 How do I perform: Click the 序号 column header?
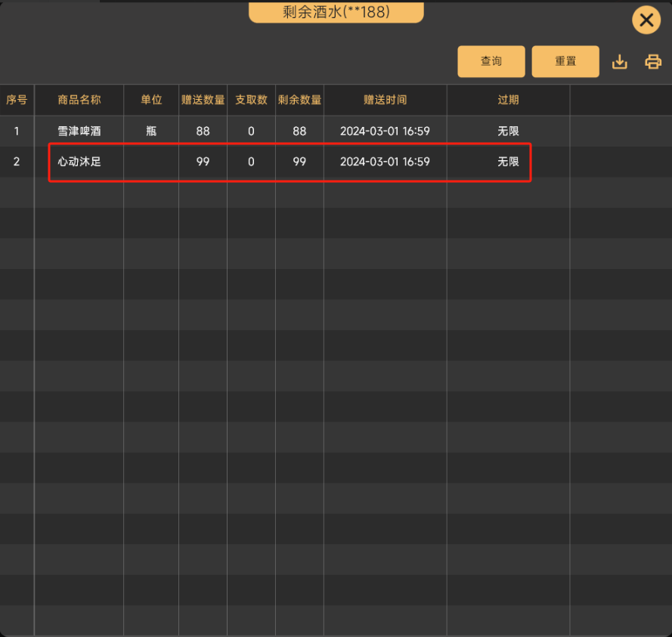17,100
